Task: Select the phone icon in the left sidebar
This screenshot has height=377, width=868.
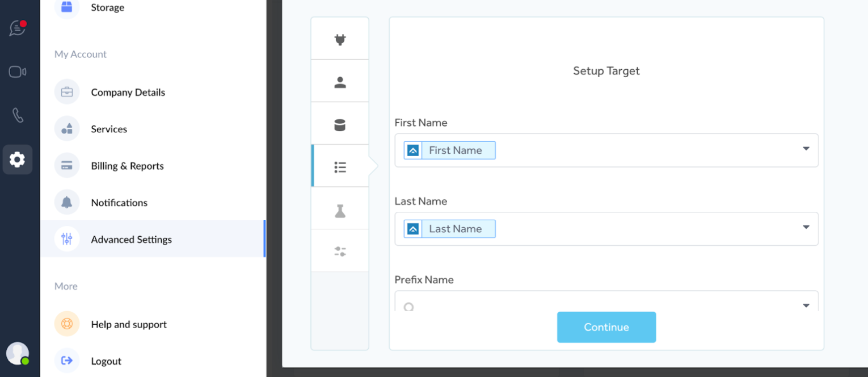Action: tap(17, 115)
